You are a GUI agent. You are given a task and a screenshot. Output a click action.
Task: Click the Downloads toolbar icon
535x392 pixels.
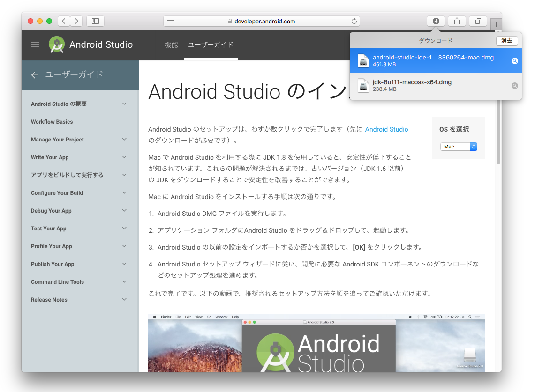coord(436,21)
